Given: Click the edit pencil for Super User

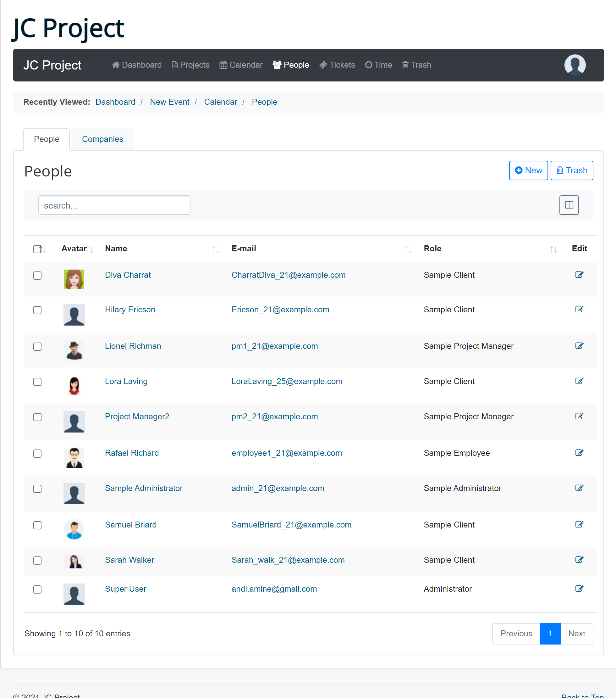Looking at the screenshot, I should [579, 589].
